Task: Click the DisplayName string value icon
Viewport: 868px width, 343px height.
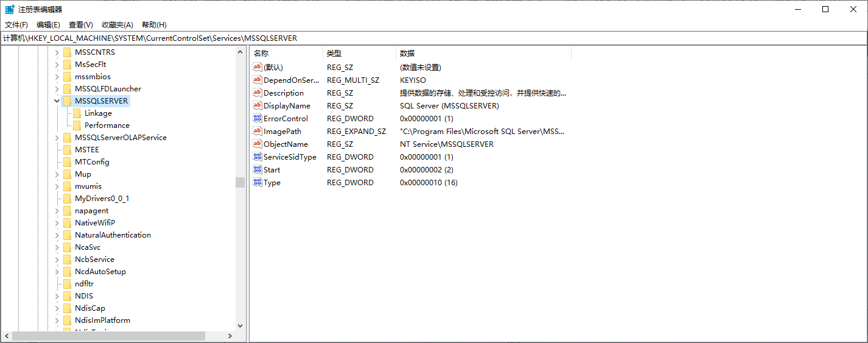Action: coord(257,105)
